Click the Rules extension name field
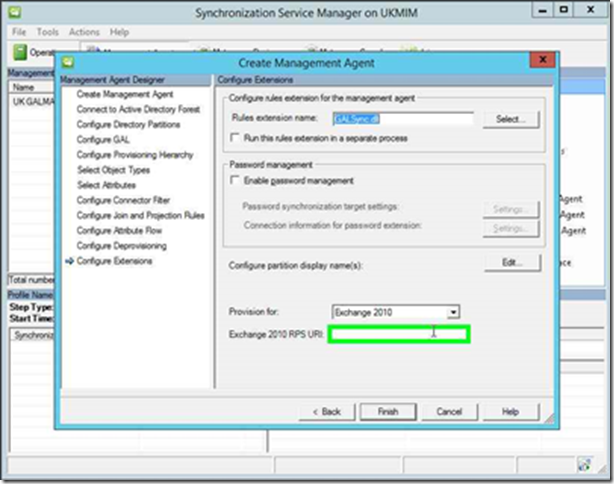 403,119
